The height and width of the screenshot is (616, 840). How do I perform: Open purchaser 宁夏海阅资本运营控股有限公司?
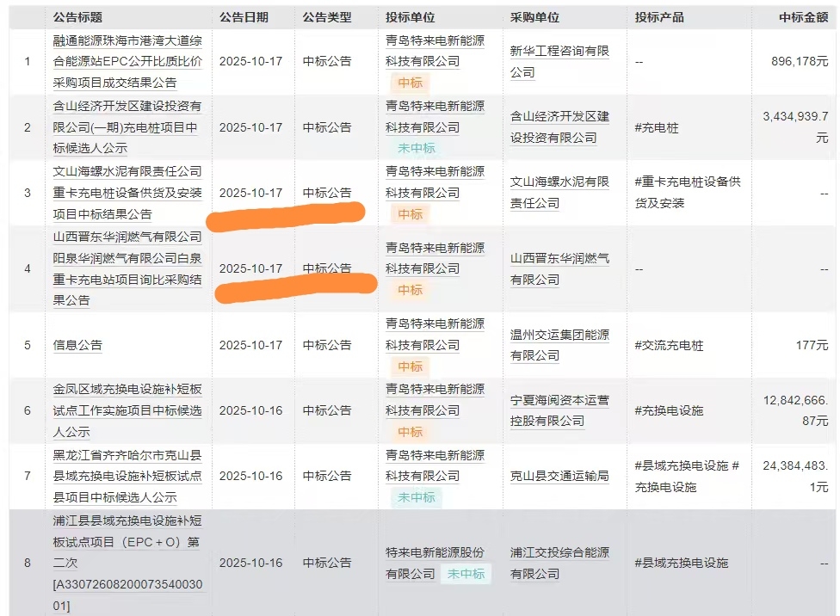[x=559, y=410]
